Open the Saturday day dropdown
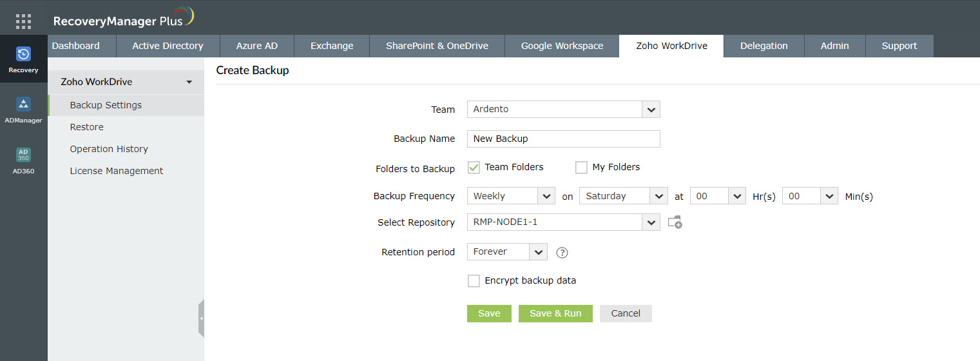Screen dimensions: 980x361 coord(623,196)
